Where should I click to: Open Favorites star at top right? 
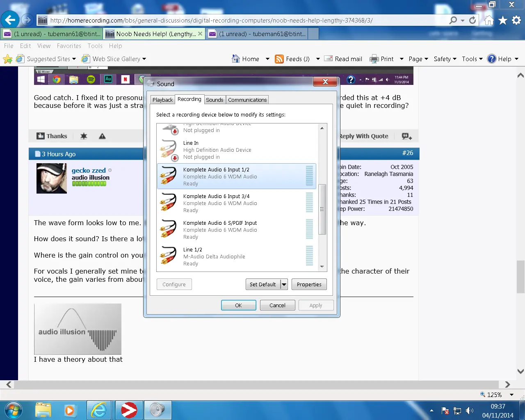[x=503, y=20]
